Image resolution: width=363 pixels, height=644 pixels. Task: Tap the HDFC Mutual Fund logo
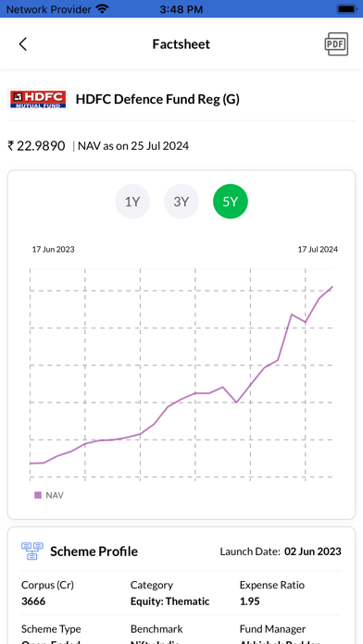coord(38,99)
